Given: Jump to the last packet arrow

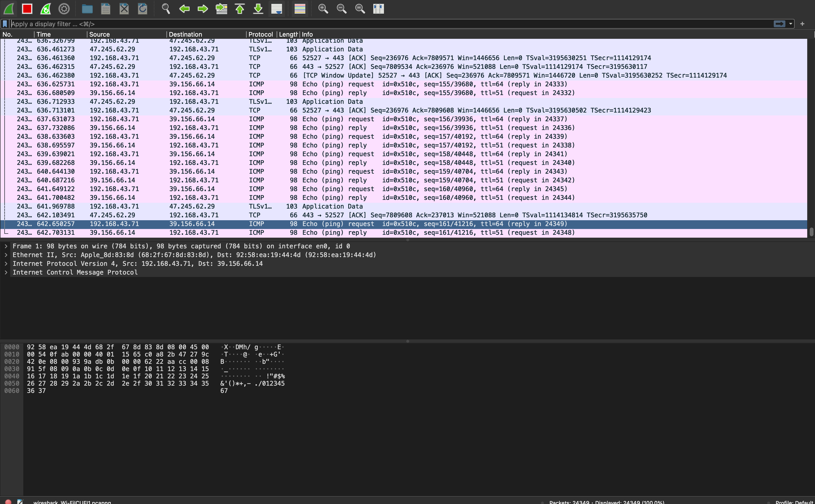Looking at the screenshot, I should [258, 9].
